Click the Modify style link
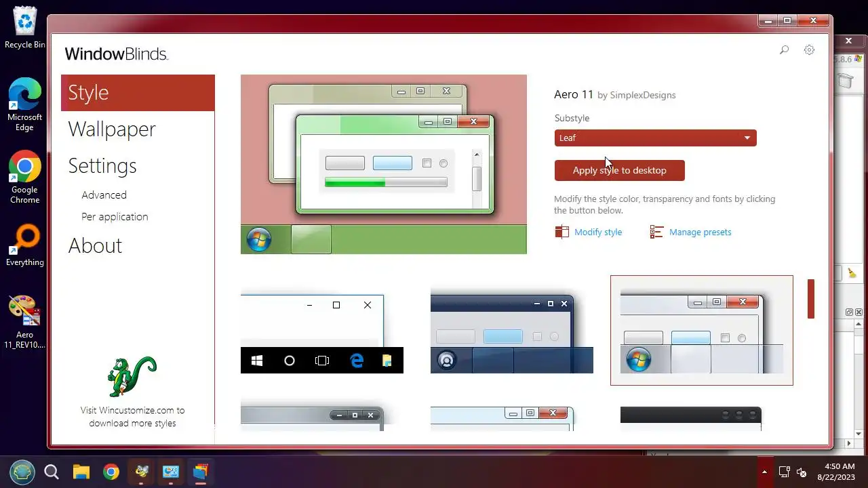The image size is (868, 488). (598, 232)
